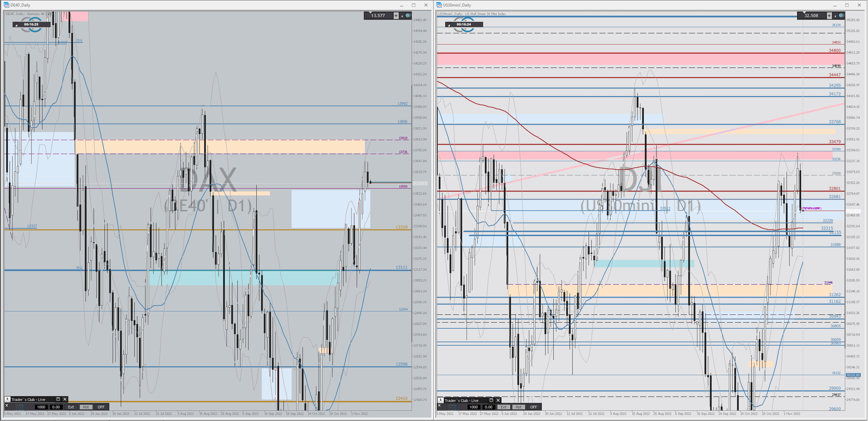The height and width of the screenshot is (421, 868).
Task: Maximize the DE40 Daily chart window
Action: pos(414,5)
